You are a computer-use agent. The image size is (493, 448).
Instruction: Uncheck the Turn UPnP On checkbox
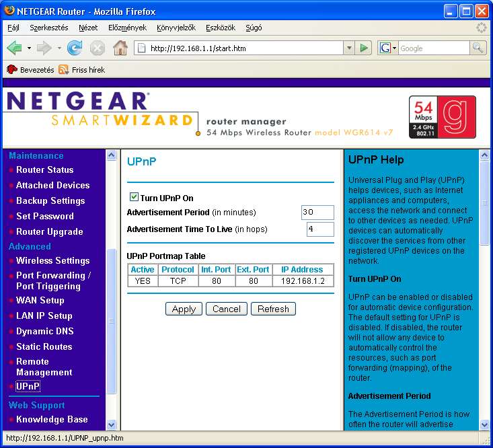134,197
